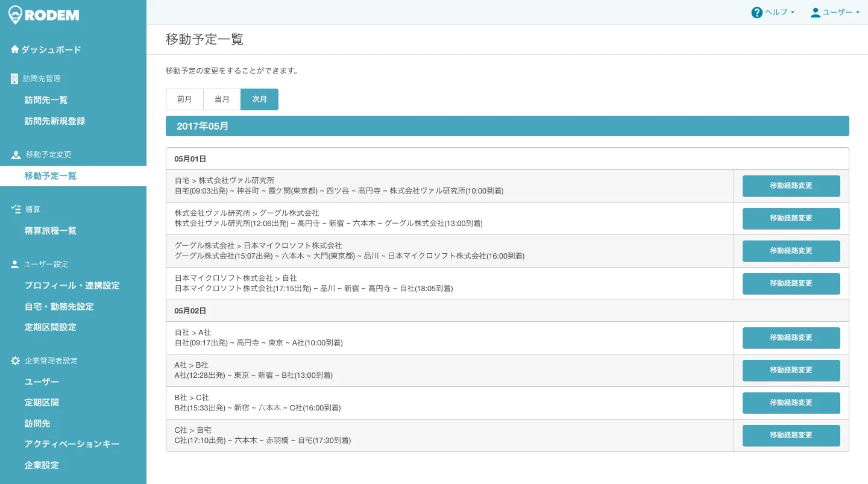This screenshot has height=484, width=868.
Task: Click the RODEM logo icon
Action: [x=16, y=14]
